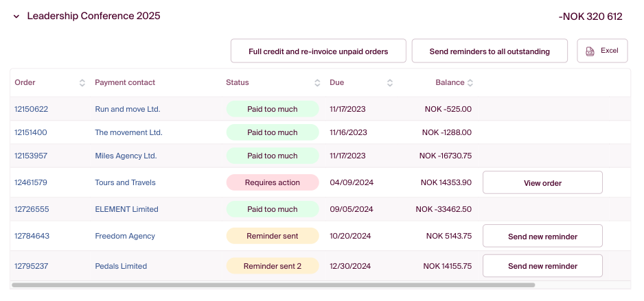Open payment contact Miles Agency Ltd.

click(126, 156)
